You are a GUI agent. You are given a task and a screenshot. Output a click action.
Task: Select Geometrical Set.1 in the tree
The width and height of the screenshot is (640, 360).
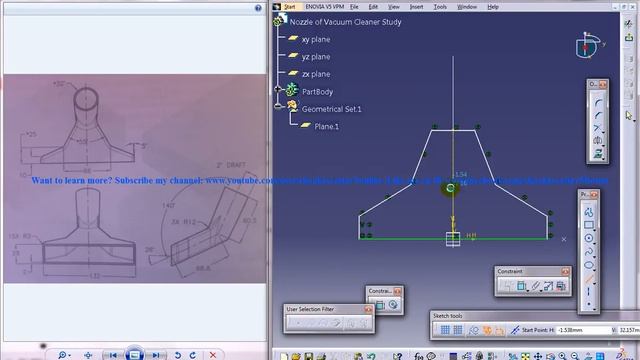pos(331,109)
